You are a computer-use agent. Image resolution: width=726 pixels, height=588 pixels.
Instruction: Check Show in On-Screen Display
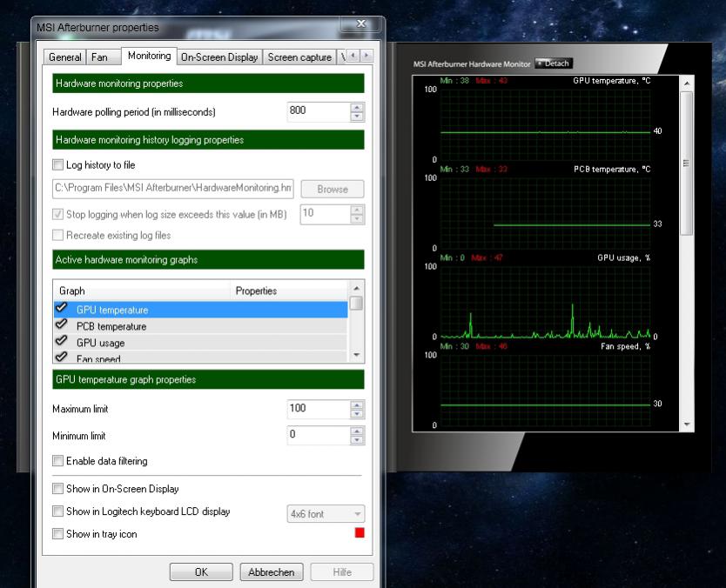click(57, 489)
